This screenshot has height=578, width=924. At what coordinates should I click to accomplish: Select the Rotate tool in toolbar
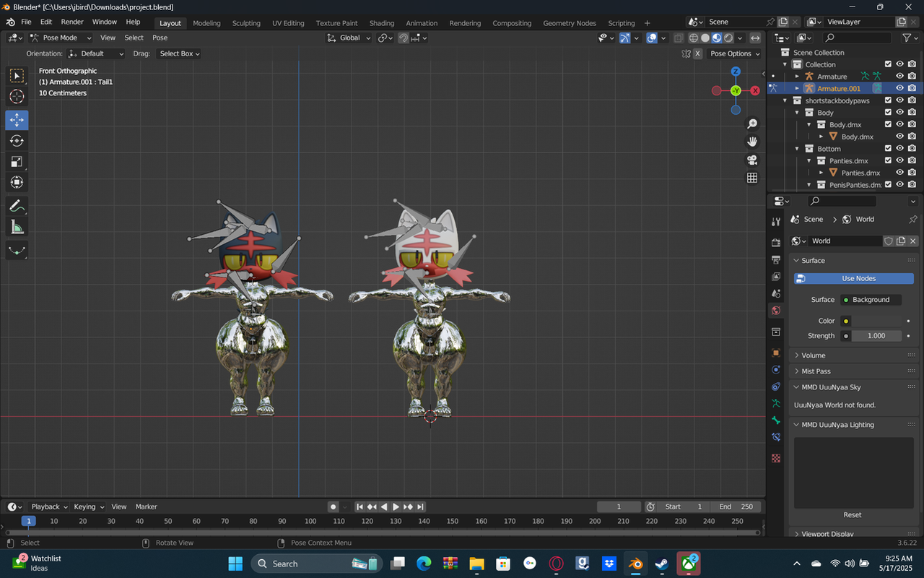pyautogui.click(x=17, y=141)
